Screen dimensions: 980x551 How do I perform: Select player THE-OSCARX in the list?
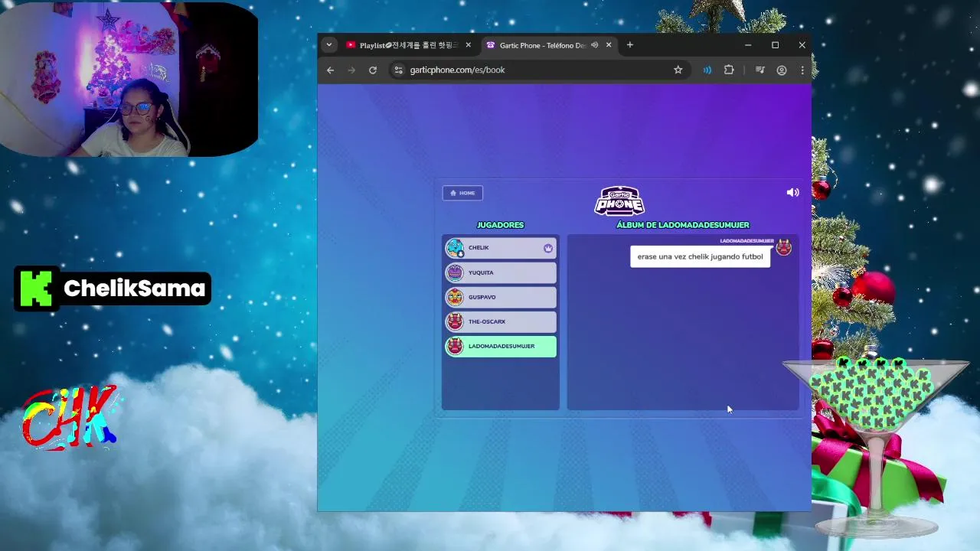(x=500, y=321)
